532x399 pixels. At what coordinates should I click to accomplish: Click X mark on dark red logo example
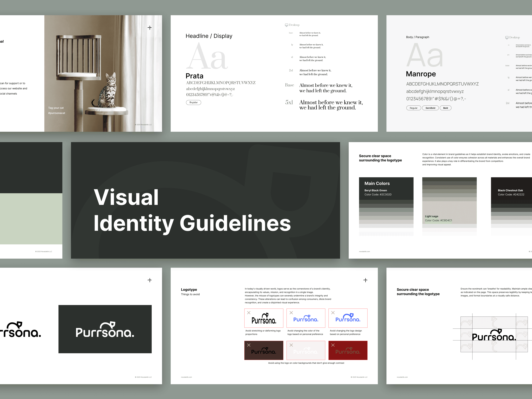click(333, 345)
